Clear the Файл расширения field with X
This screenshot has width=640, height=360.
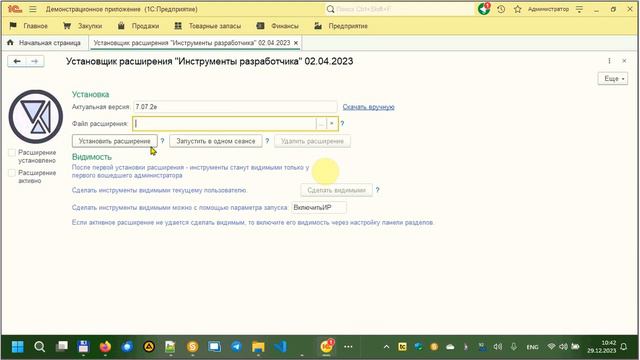332,123
